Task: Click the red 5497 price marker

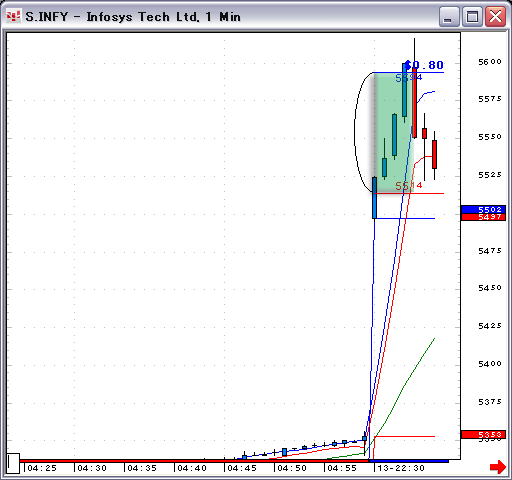Action: point(483,217)
